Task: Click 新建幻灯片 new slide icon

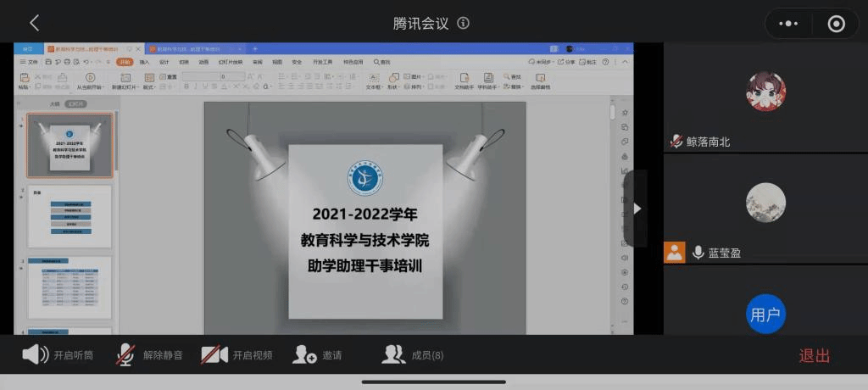Action: point(124,79)
